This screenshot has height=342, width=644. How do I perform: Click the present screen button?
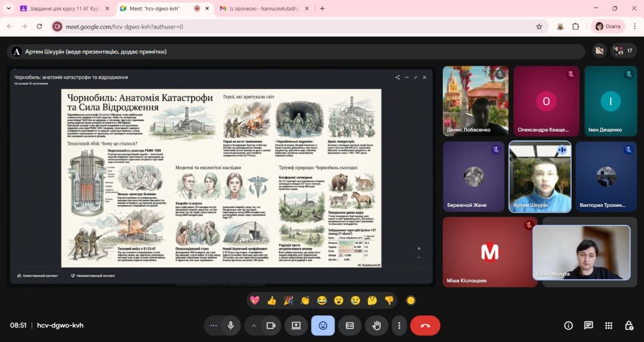click(296, 325)
